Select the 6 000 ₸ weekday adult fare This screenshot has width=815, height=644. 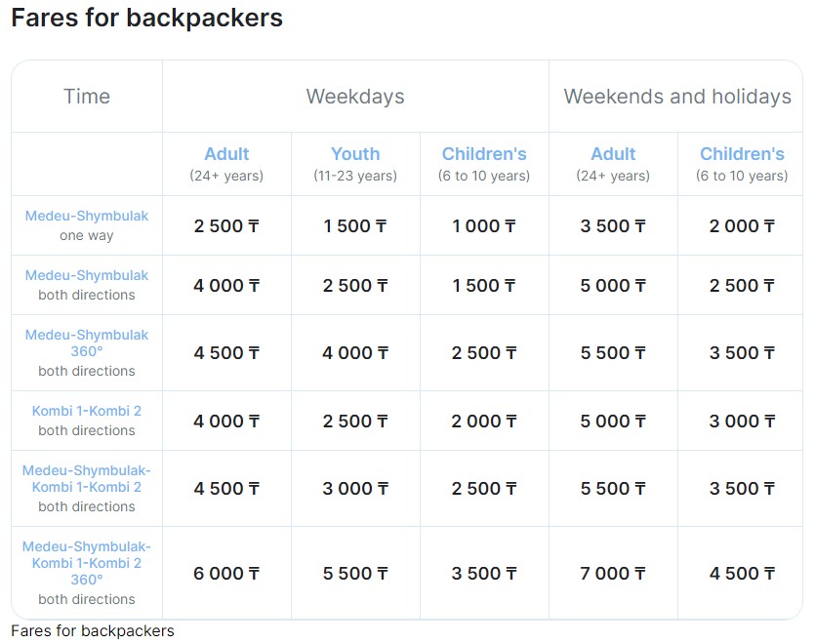point(226,574)
